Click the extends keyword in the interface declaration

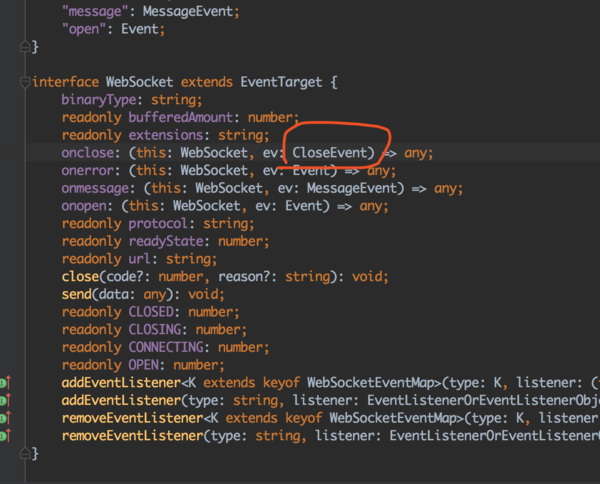click(x=207, y=82)
